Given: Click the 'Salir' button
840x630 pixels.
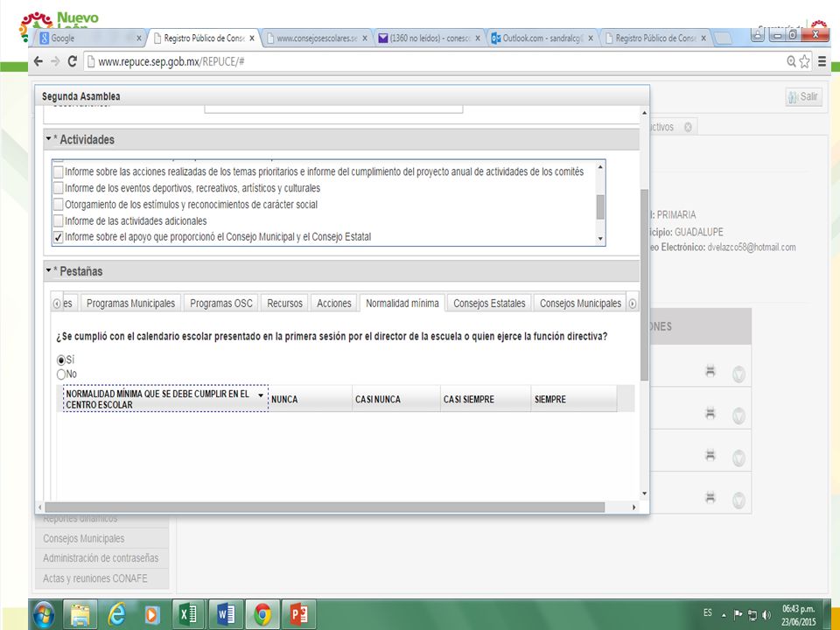Looking at the screenshot, I should [x=803, y=97].
